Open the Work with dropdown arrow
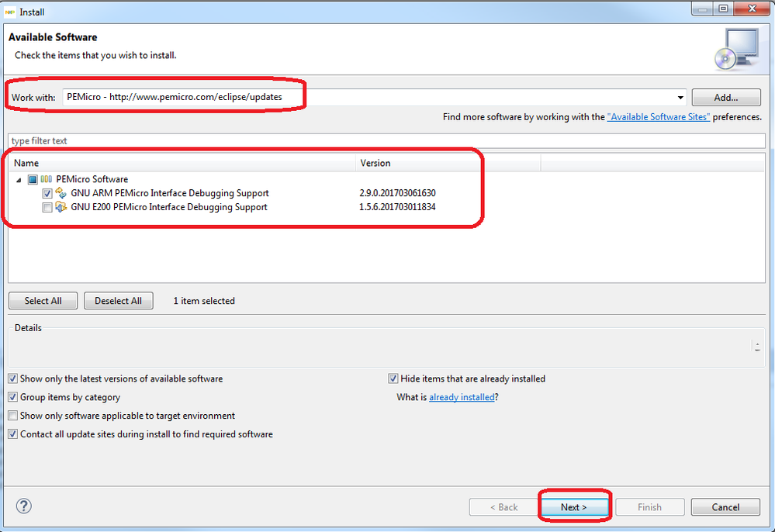775x532 pixels. click(680, 97)
